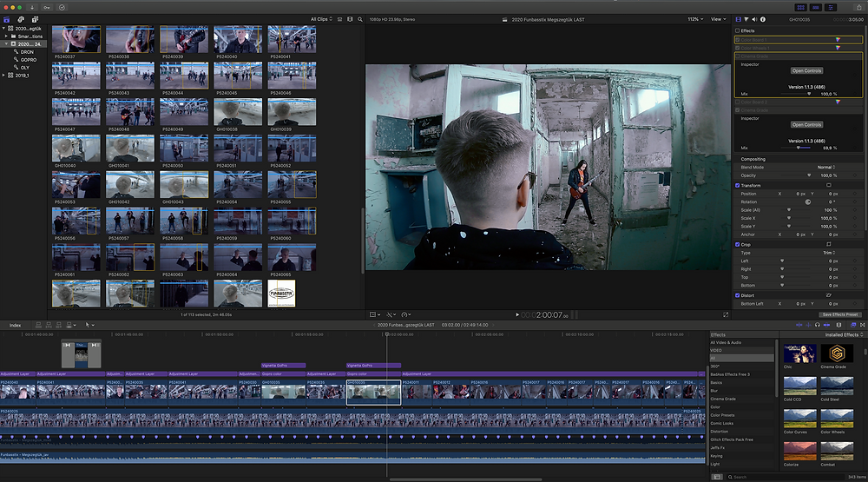This screenshot has width=868, height=482.
Task: Open Color Wheels 1 color controls icon
Action: [838, 48]
